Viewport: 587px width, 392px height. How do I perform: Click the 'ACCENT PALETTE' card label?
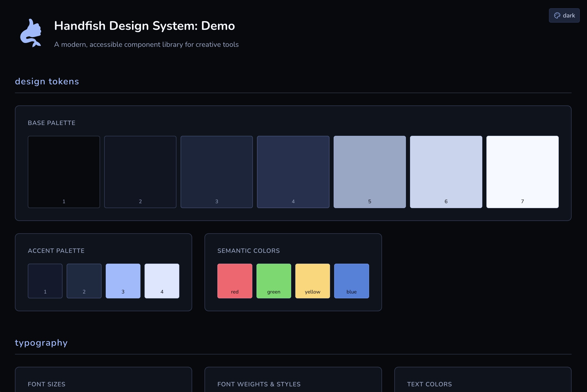(56, 251)
